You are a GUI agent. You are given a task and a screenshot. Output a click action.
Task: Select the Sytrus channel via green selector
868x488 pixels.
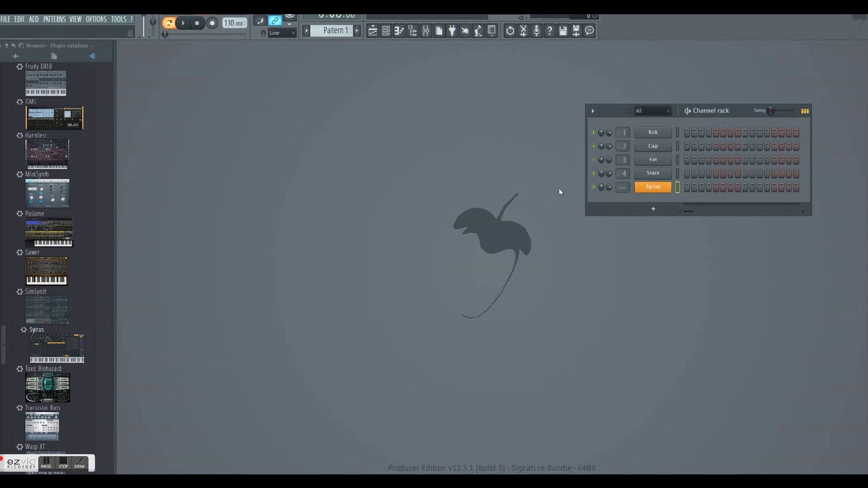(677, 187)
